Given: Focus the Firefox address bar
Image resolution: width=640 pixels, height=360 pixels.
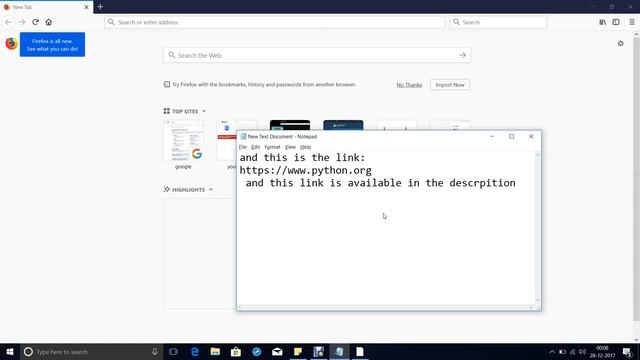Looking at the screenshot, I should [x=275, y=22].
